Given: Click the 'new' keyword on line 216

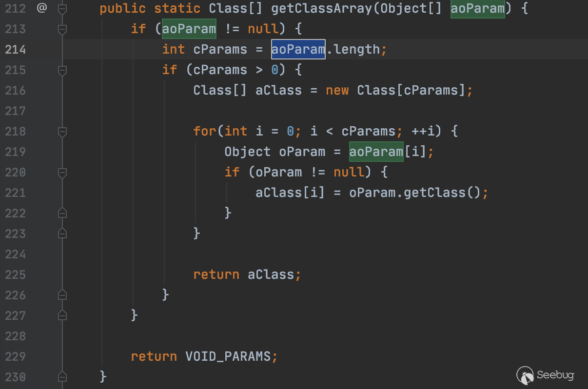Looking at the screenshot, I should (x=337, y=90).
